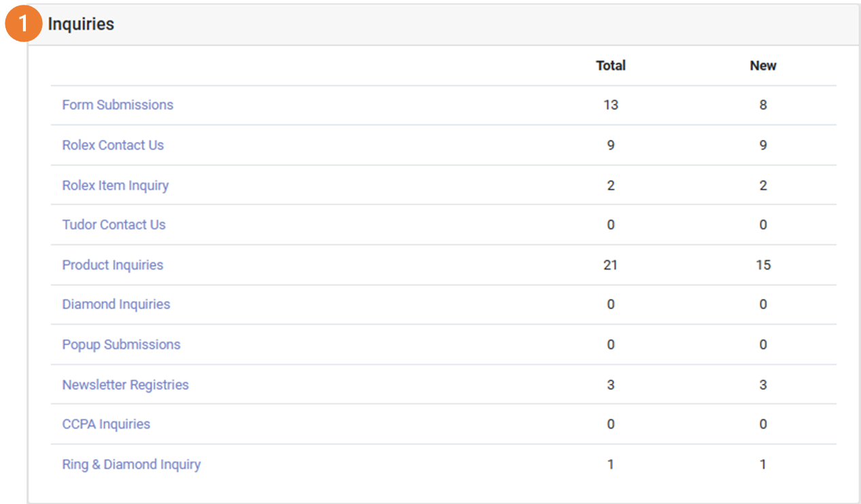Click the Rolex Contact Us total count
This screenshot has height=504, width=861.
(x=610, y=145)
